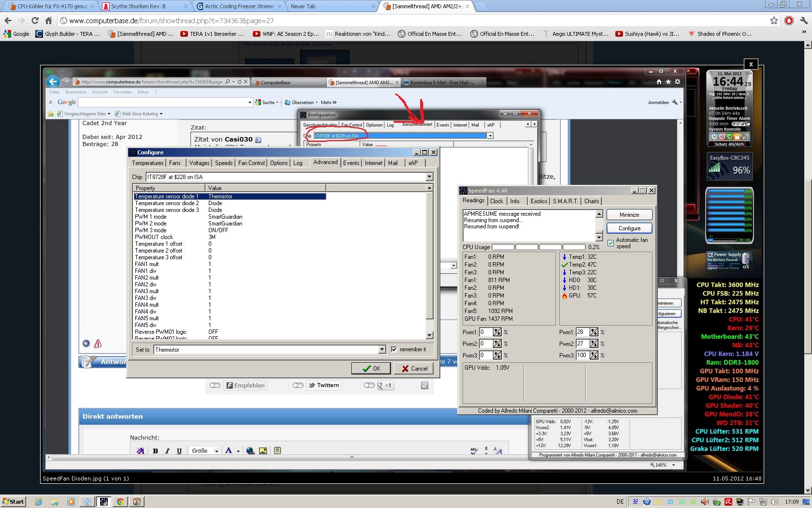Open Internet Explorer from the taskbar
The height and width of the screenshot is (508, 812).
click(x=39, y=502)
